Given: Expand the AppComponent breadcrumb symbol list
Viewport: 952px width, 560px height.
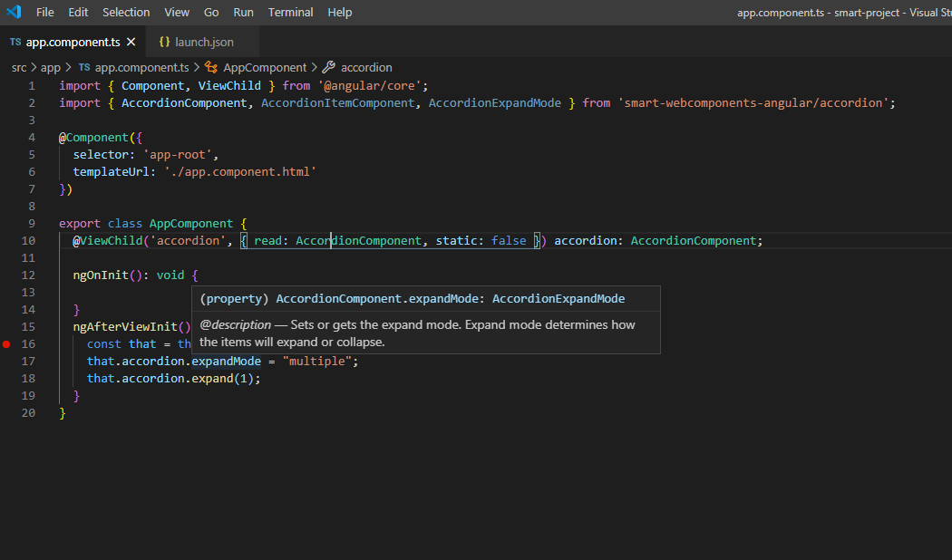Looking at the screenshot, I should tap(265, 68).
